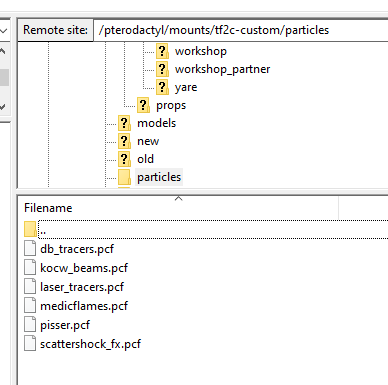Open the local site path dropdown arrow
Image resolution: width=388 pixels, height=385 pixels.
(x=4, y=31)
